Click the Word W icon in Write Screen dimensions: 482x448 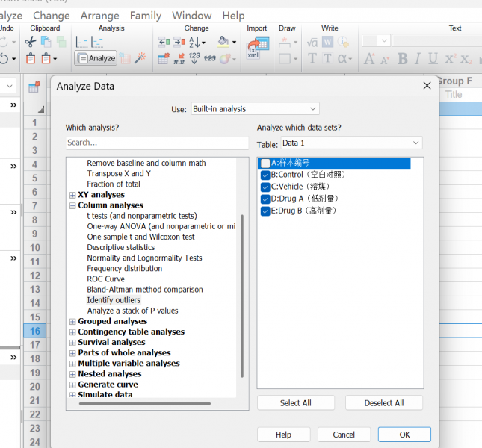point(328,42)
